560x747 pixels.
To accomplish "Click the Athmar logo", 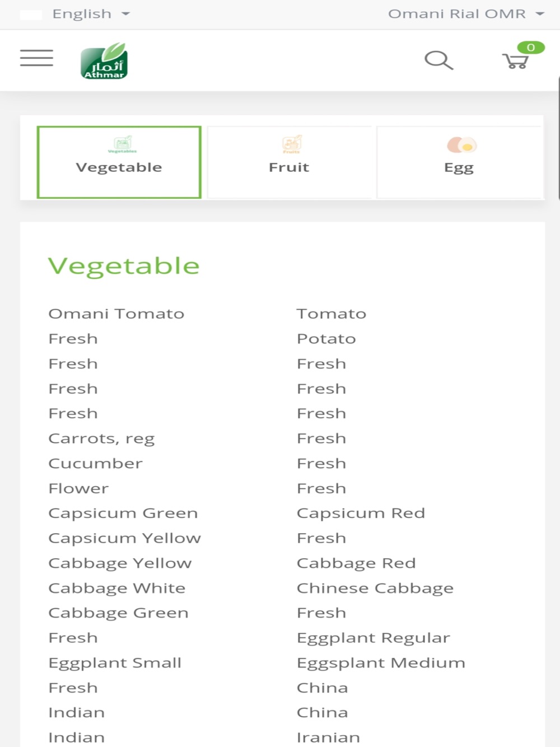I will coord(104,60).
